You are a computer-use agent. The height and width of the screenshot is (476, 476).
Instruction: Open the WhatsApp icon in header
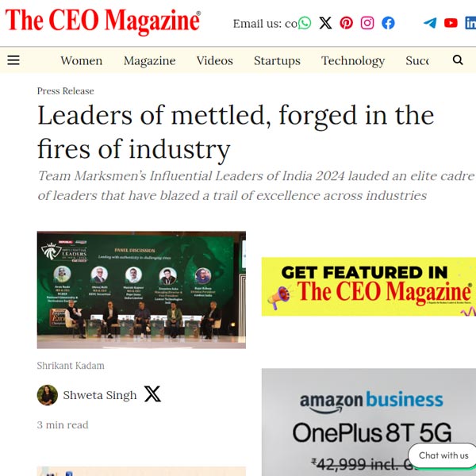[305, 23]
